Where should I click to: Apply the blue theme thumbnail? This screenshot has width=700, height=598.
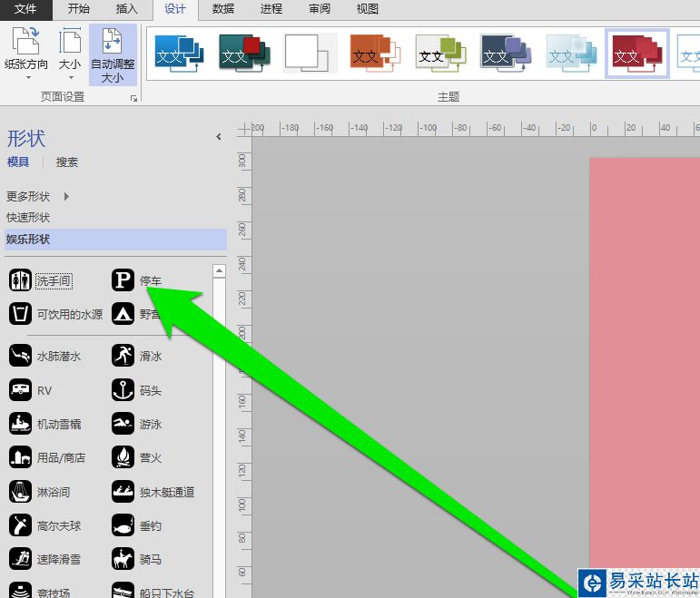tap(180, 54)
